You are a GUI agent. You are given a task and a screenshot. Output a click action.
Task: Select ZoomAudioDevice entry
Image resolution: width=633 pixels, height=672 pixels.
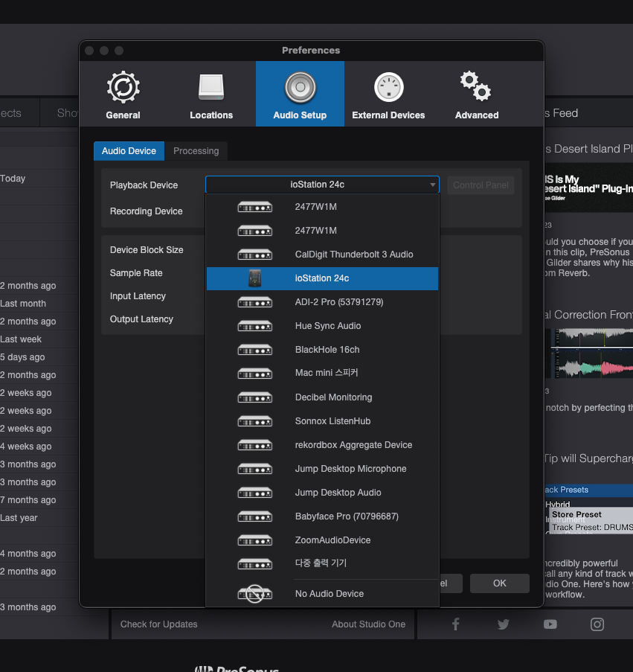(322, 540)
